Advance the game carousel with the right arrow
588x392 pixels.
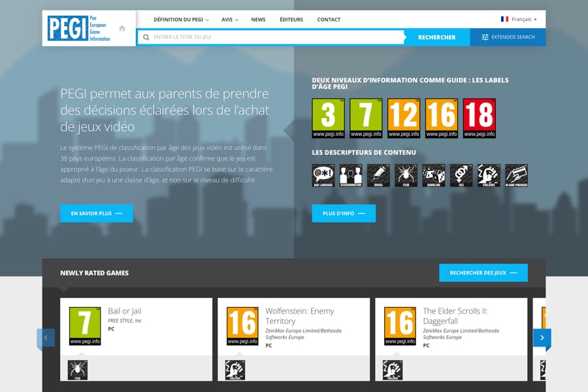coord(542,338)
